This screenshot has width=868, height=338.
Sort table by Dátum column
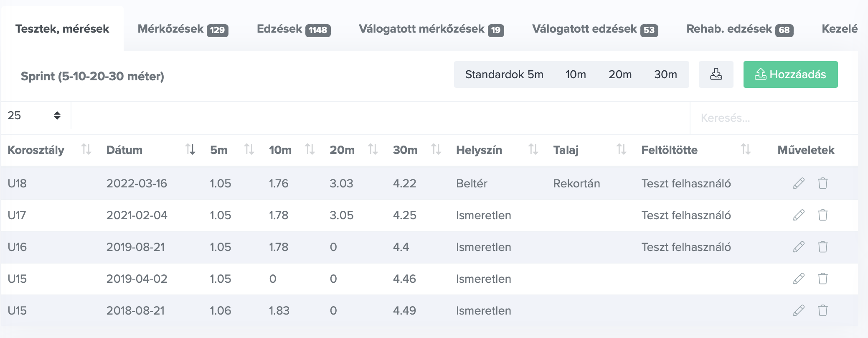coord(190,149)
